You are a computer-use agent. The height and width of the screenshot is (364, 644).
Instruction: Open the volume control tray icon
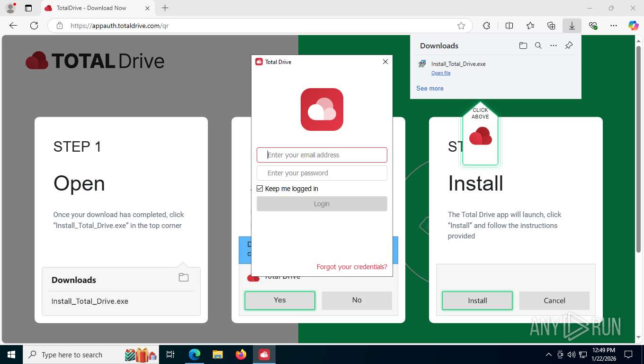coord(572,355)
